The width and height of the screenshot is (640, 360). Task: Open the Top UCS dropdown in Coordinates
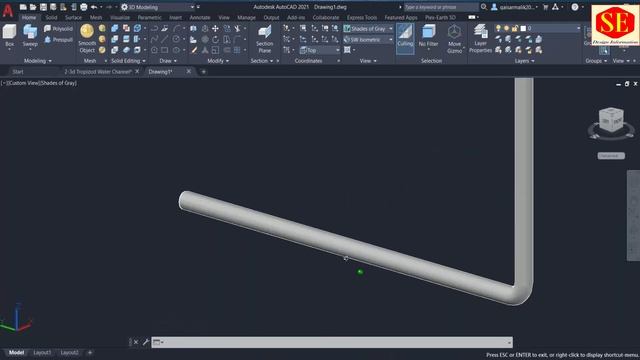coord(320,50)
